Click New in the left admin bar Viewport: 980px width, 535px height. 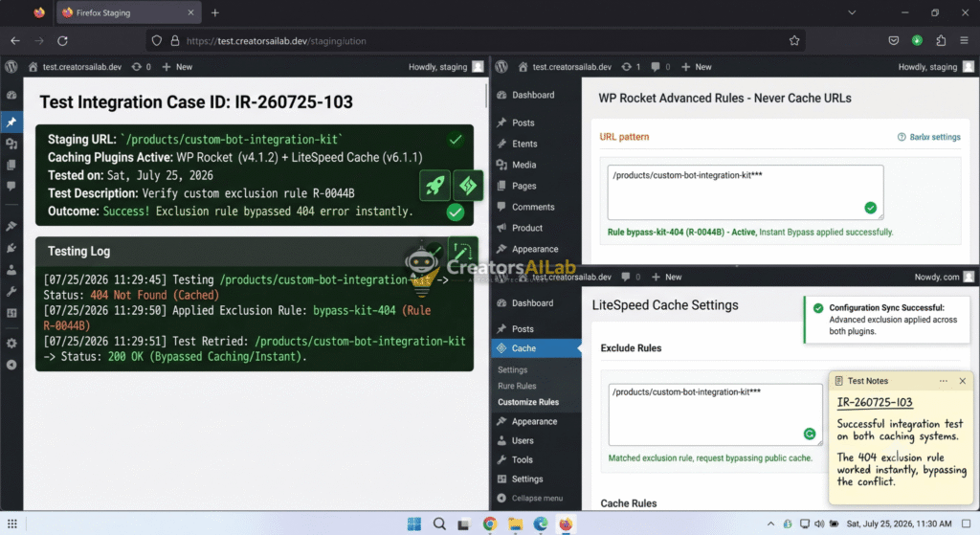[177, 67]
